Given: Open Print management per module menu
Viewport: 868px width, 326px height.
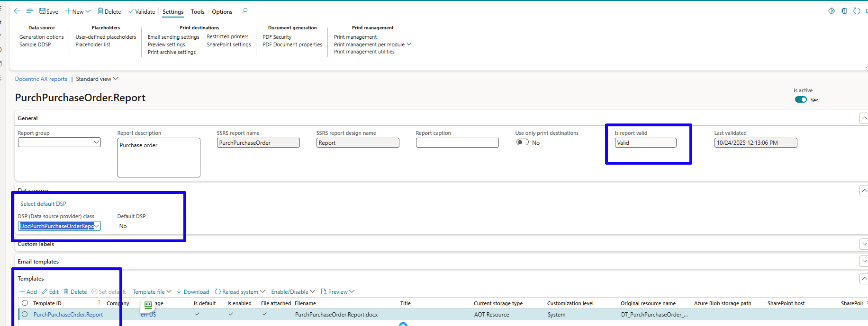Looking at the screenshot, I should pyautogui.click(x=372, y=44).
